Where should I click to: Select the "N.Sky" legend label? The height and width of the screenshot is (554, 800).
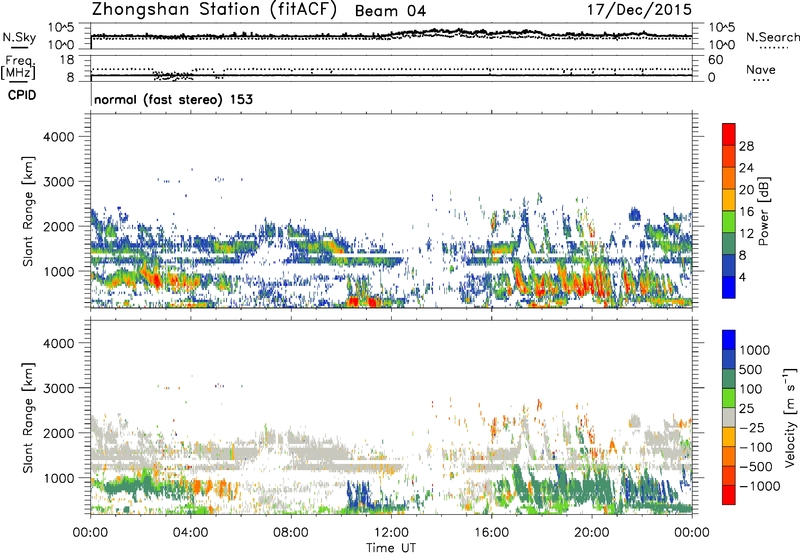point(19,37)
